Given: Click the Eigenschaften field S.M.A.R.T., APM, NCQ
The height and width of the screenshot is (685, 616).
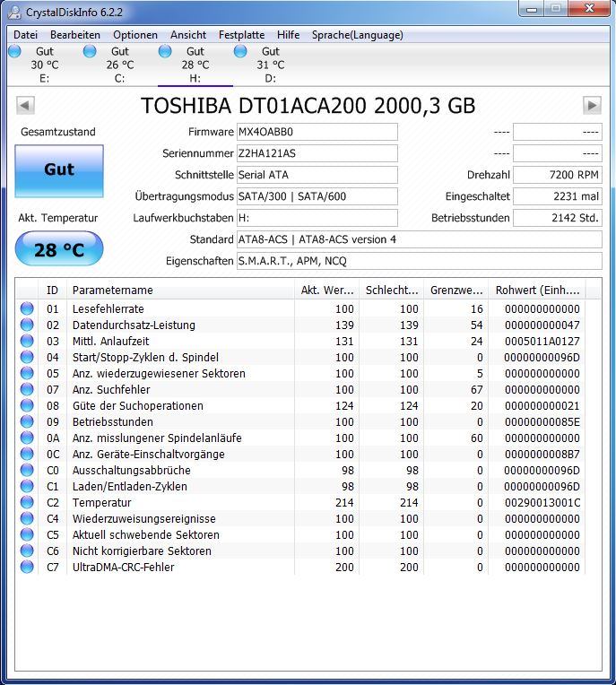Looking at the screenshot, I should coord(420,261).
